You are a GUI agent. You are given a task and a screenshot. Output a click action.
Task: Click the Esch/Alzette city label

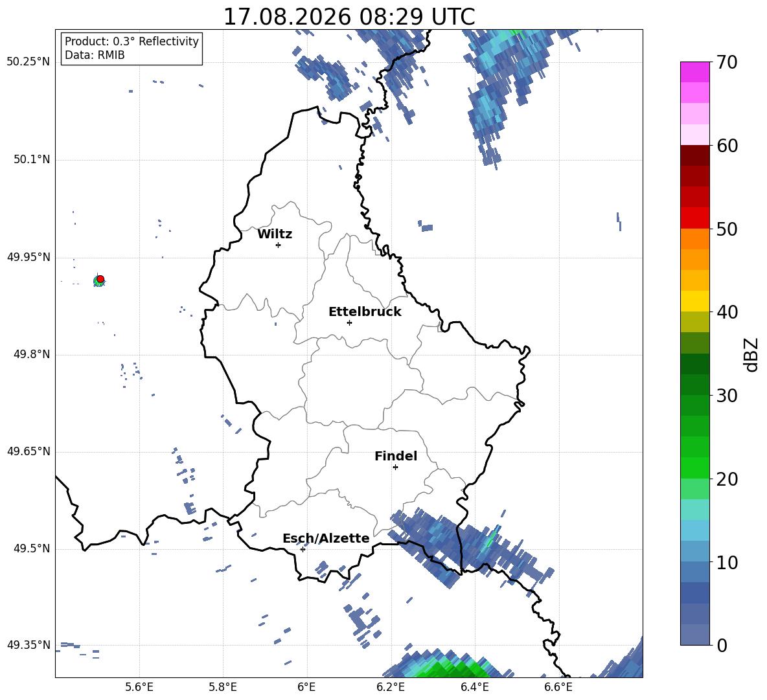(326, 538)
